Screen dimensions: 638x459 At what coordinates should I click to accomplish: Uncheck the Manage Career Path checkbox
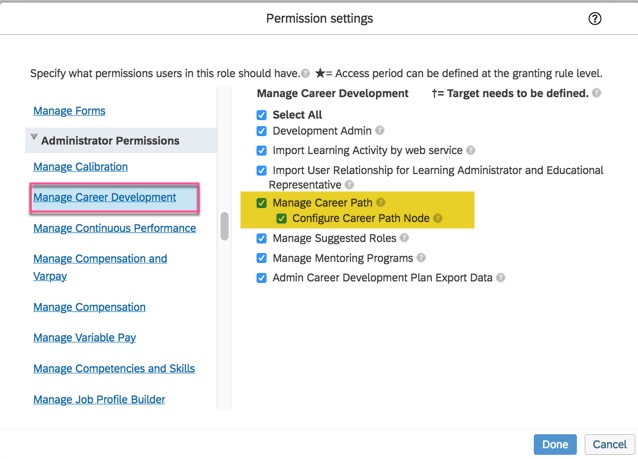point(262,203)
